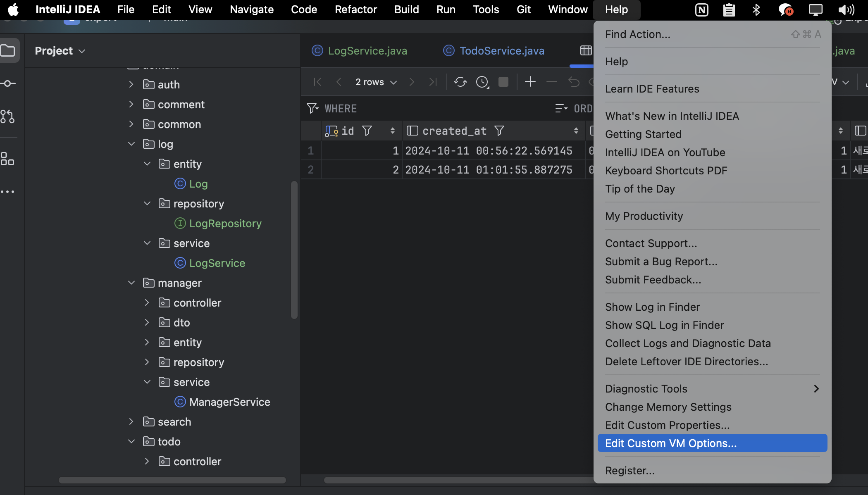Image resolution: width=868 pixels, height=495 pixels.
Task: Click the auto-refresh clock icon
Action: [x=482, y=82]
